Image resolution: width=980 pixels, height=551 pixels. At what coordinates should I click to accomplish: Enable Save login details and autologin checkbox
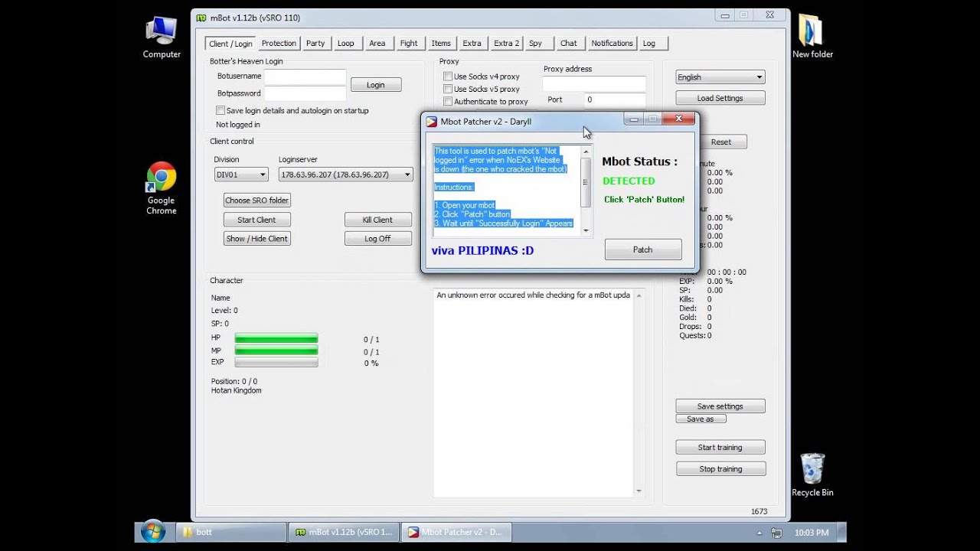click(x=220, y=110)
